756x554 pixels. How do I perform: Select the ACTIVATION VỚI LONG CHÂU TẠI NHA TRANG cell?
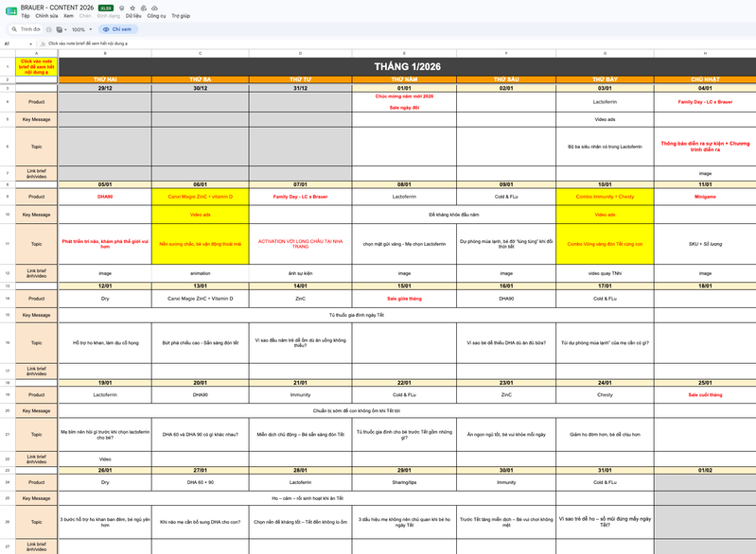click(300, 244)
